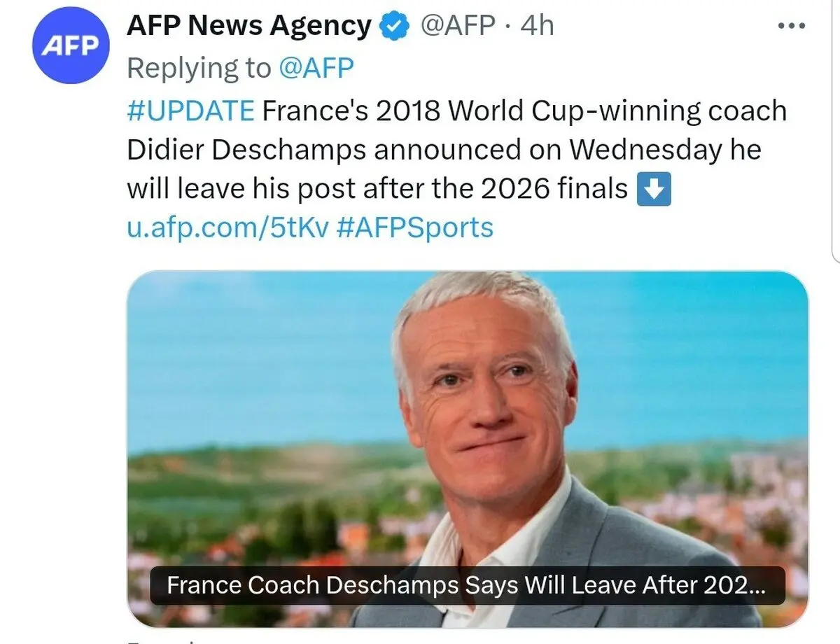Click the 2018 World Cup-winning coach text

pos(581,111)
